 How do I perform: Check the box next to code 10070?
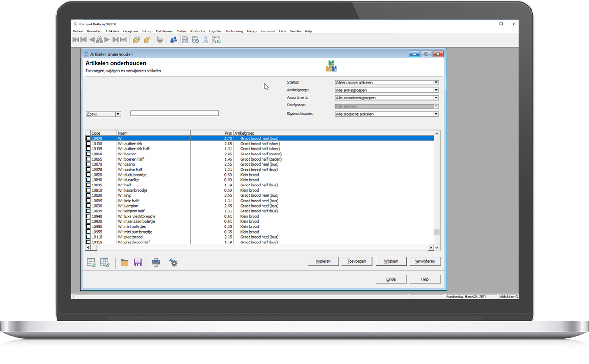coord(88,164)
